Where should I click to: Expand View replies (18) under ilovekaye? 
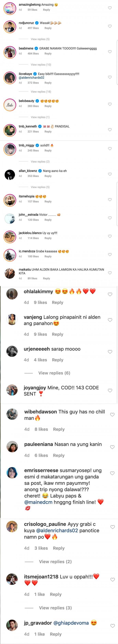click(41, 92)
